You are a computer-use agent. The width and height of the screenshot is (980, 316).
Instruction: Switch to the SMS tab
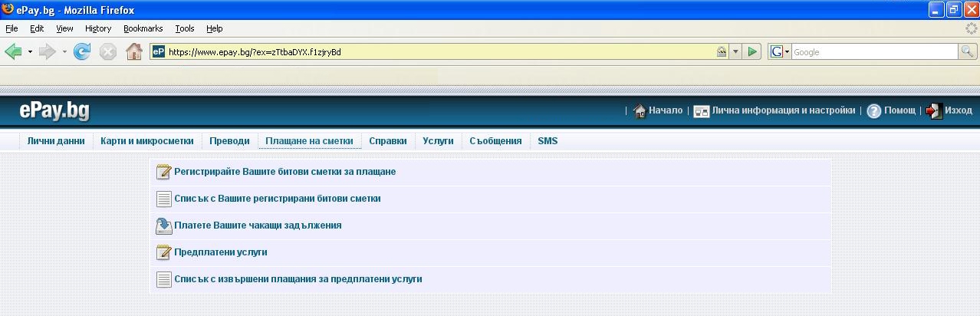(548, 141)
